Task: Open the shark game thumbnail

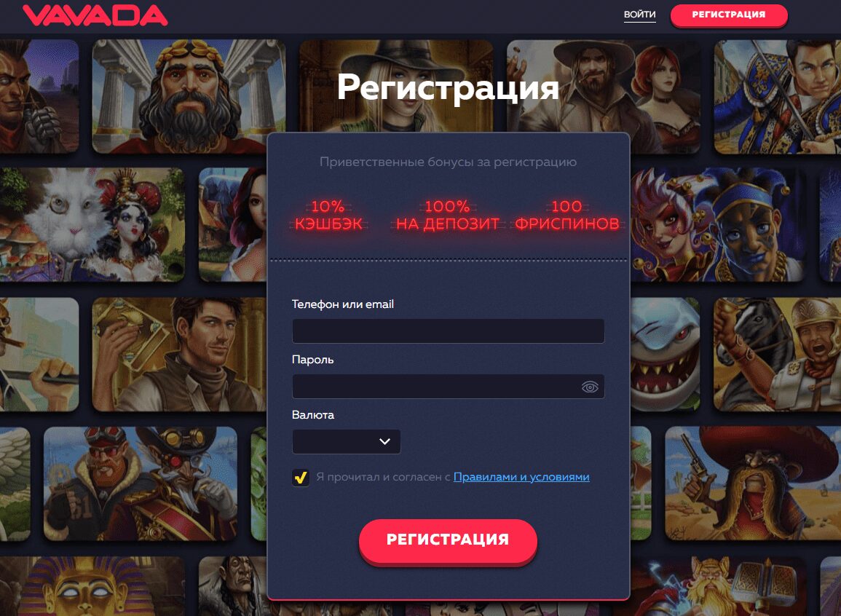Action: (x=665, y=355)
